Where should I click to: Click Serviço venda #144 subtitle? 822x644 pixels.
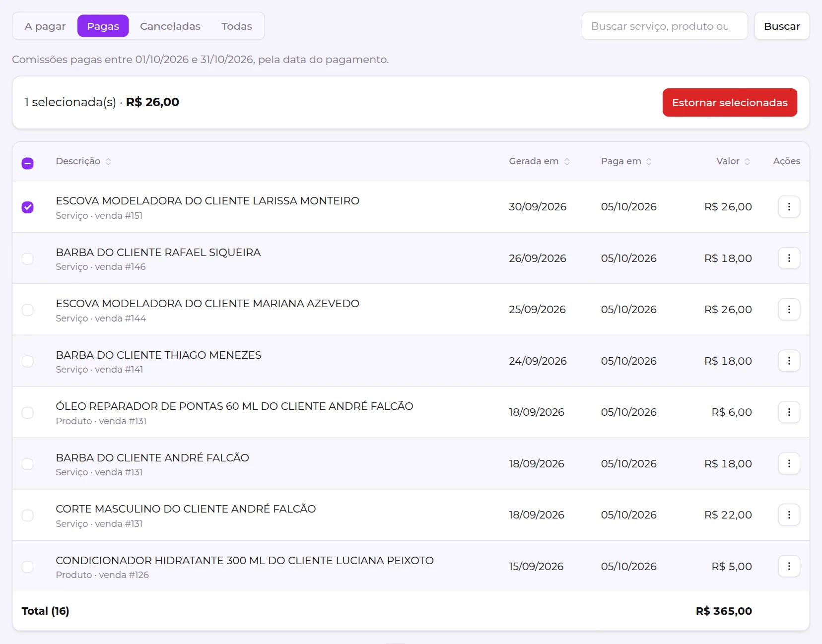(101, 319)
